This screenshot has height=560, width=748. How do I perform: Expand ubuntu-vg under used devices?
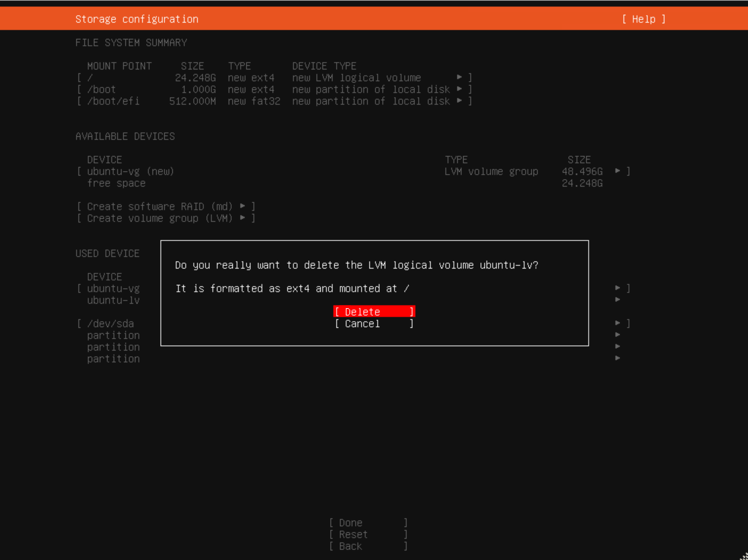coord(618,288)
